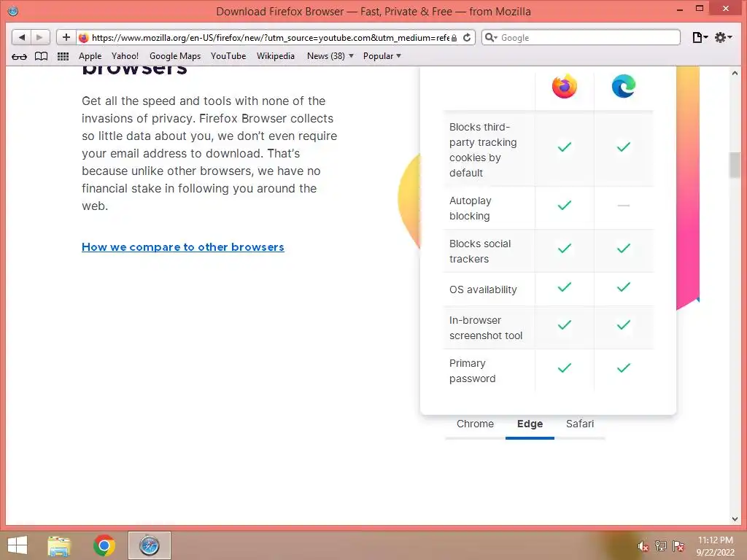The image size is (747, 560).
Task: Click the vertical scrollbar thumb
Action: [x=735, y=166]
